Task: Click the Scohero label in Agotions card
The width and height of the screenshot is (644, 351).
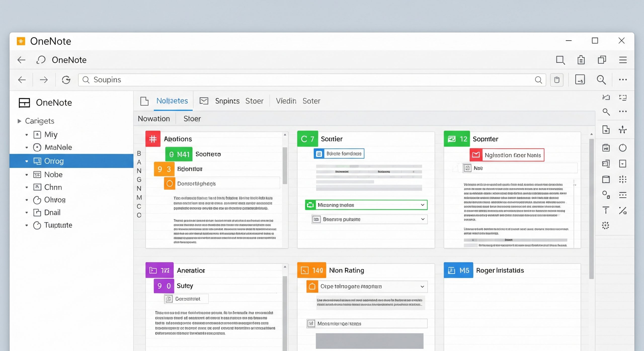Action: click(x=208, y=154)
